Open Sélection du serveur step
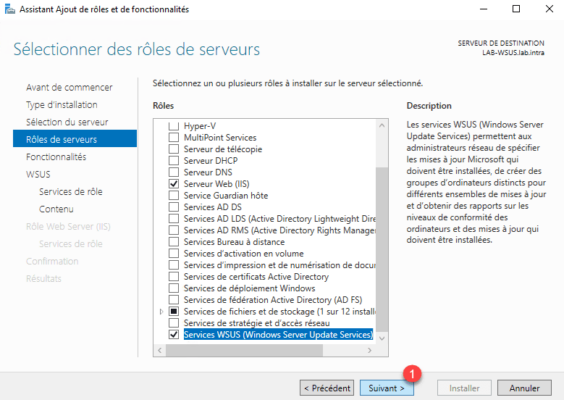564x400 pixels. point(67,122)
